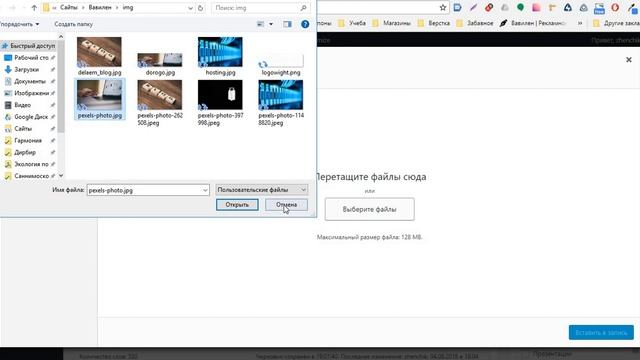Click the green chat bubble extension icon
The width and height of the screenshot is (640, 360).
520,7
